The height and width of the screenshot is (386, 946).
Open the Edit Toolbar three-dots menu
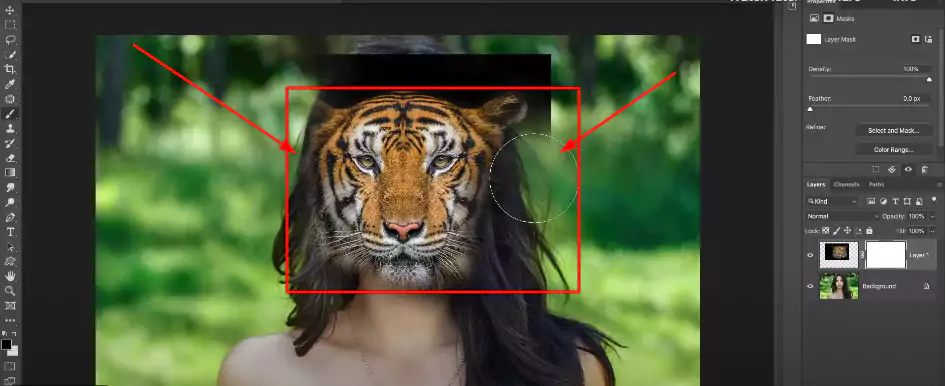(10, 320)
